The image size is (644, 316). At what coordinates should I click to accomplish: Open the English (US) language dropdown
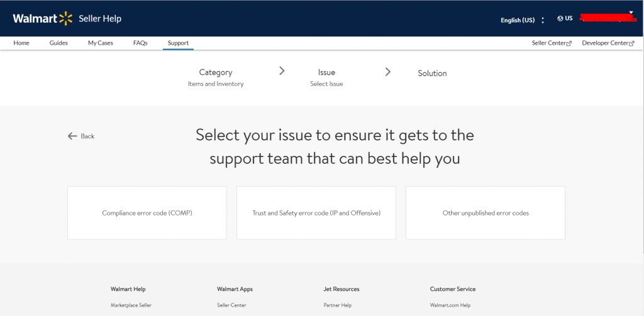pyautogui.click(x=523, y=20)
